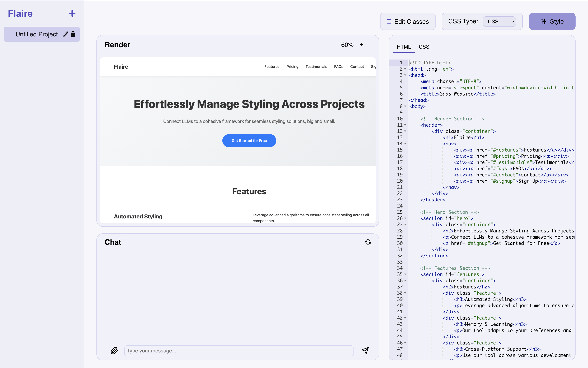Screen dimensions: 588x368
Task: Click the Type your message input field
Action: point(239,350)
